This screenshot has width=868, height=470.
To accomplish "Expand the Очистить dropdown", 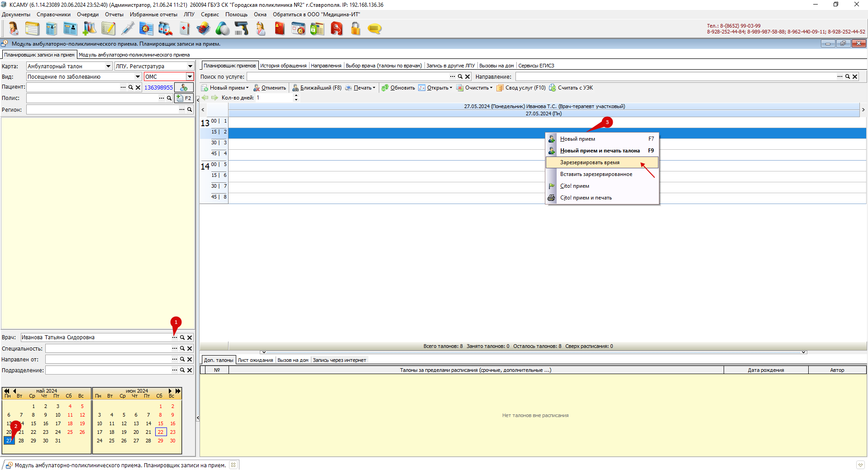I will [x=491, y=88].
